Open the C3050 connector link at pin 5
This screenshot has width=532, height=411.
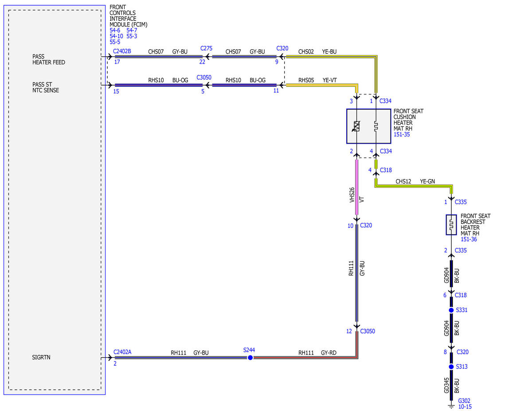(204, 77)
